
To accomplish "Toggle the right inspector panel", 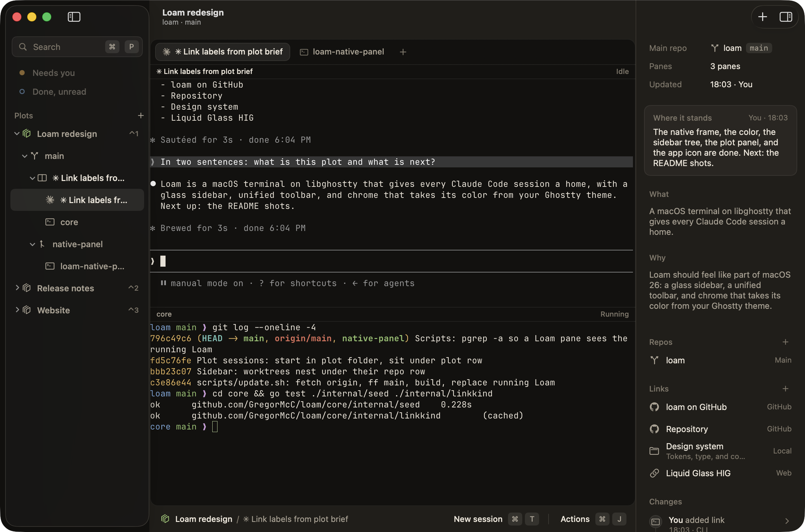I will (x=786, y=17).
